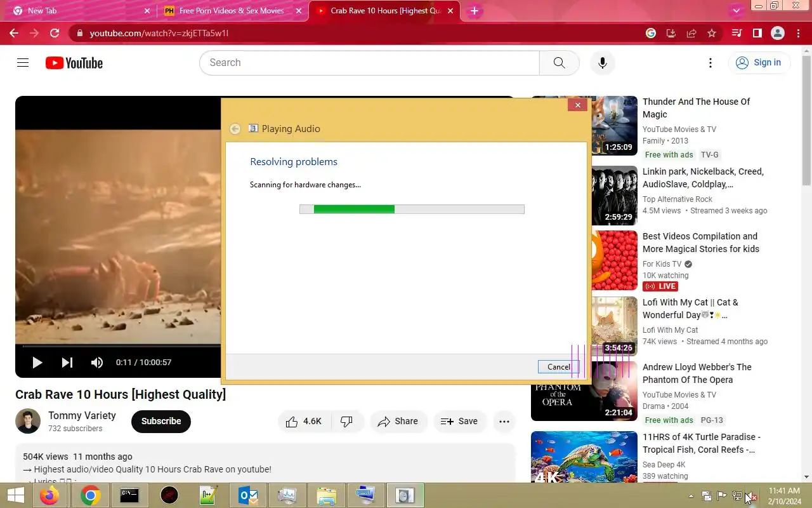Open the Chrome three-dot menu
The height and width of the screenshot is (508, 812).
coord(798,33)
